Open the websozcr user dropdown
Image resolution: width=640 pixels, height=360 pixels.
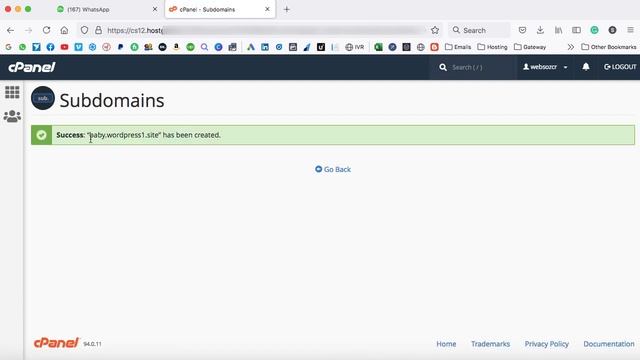[x=545, y=67]
